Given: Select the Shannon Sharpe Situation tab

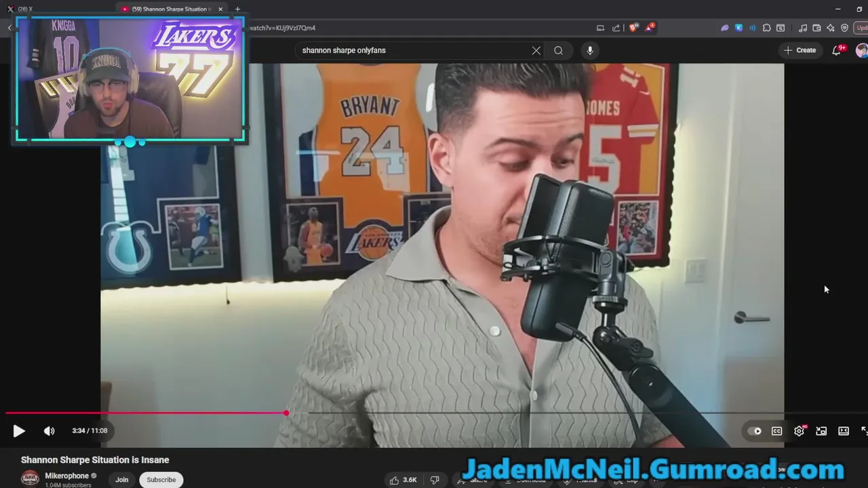Looking at the screenshot, I should coord(171,9).
